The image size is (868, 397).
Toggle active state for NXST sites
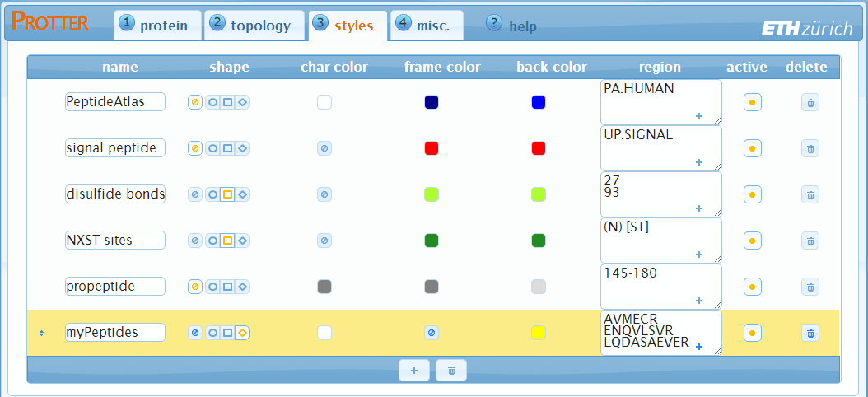pos(752,241)
